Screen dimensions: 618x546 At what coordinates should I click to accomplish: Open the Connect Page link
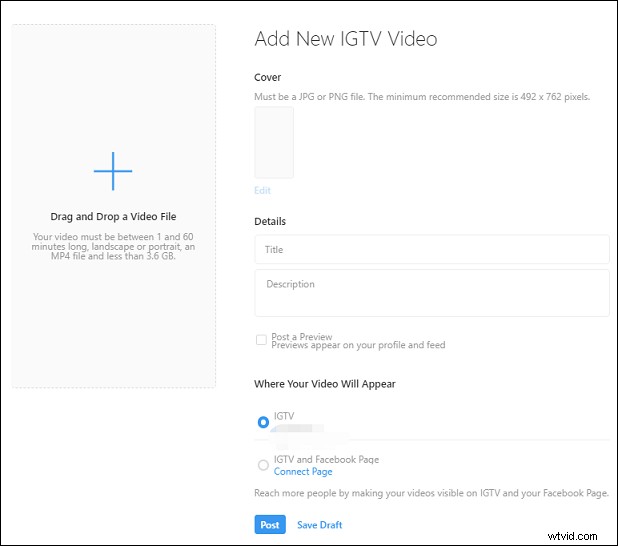(303, 471)
